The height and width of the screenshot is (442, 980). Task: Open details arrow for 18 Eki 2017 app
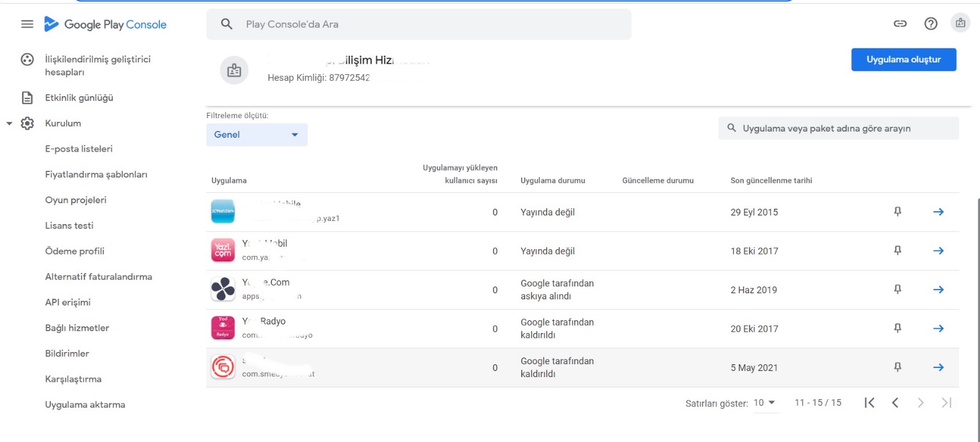[x=938, y=250]
